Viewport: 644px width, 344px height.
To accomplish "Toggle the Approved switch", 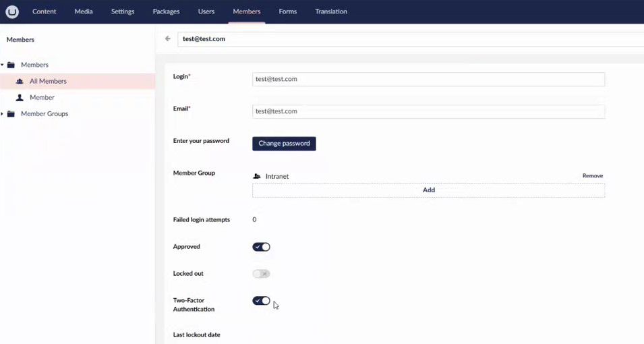I will (x=261, y=247).
